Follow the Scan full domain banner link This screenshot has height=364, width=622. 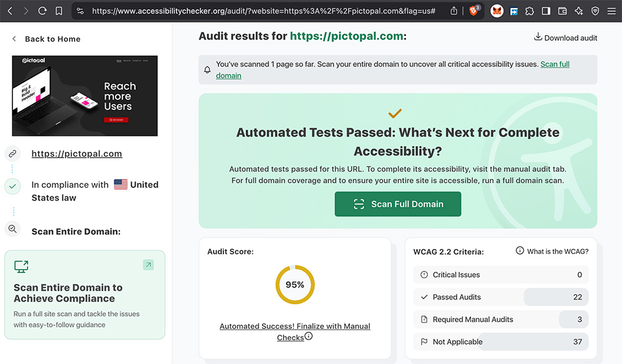[555, 64]
